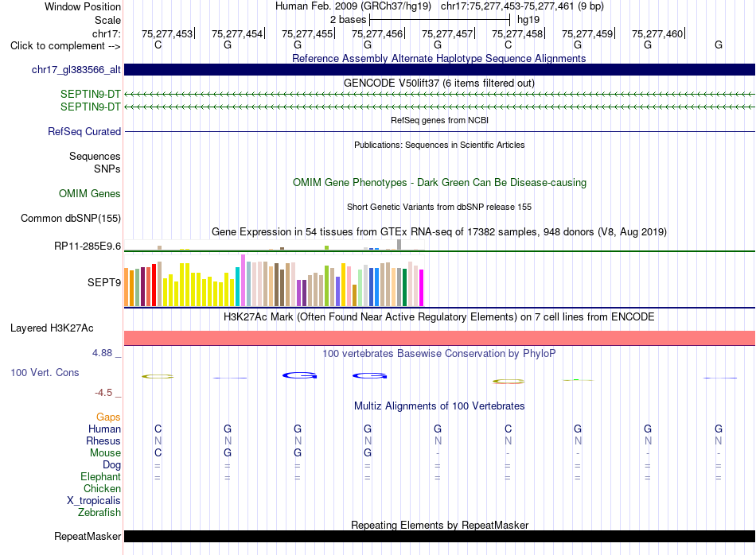The image size is (756, 555).
Task: Click the 4.88 PhyloP upper scale value
Action: [x=102, y=353]
